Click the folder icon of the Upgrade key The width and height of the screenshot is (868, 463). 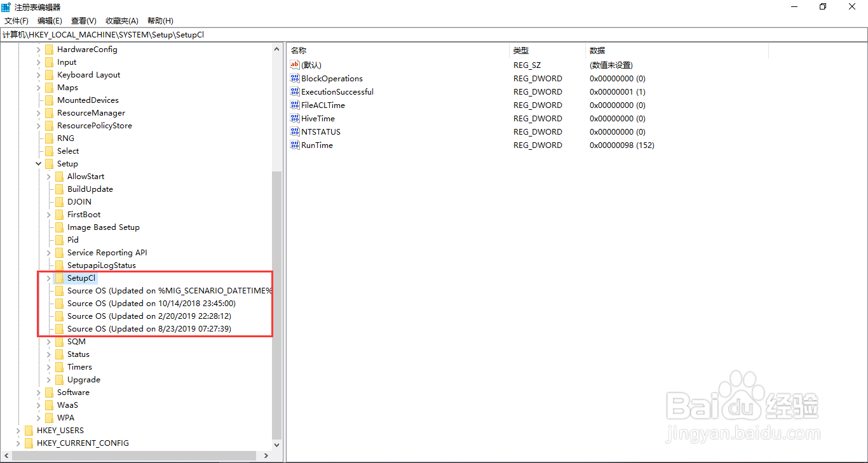click(58, 379)
